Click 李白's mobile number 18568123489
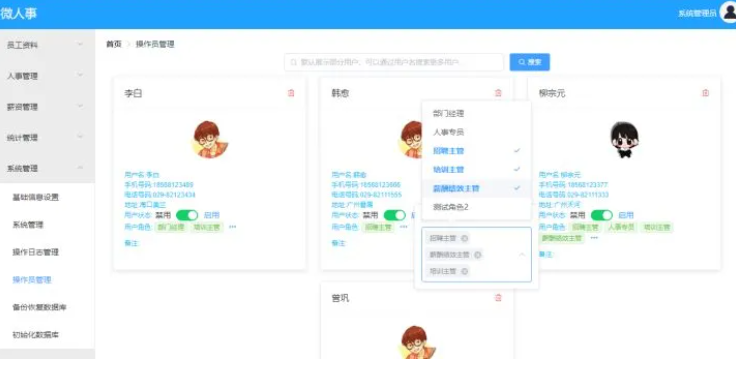Viewport: 736px width, 374px height. 173,185
